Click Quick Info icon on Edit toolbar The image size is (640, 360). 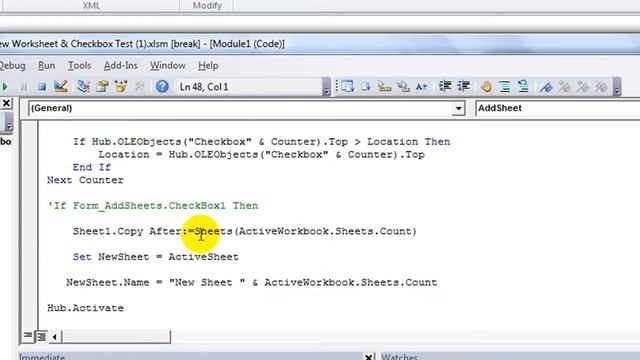pyautogui.click(x=384, y=87)
